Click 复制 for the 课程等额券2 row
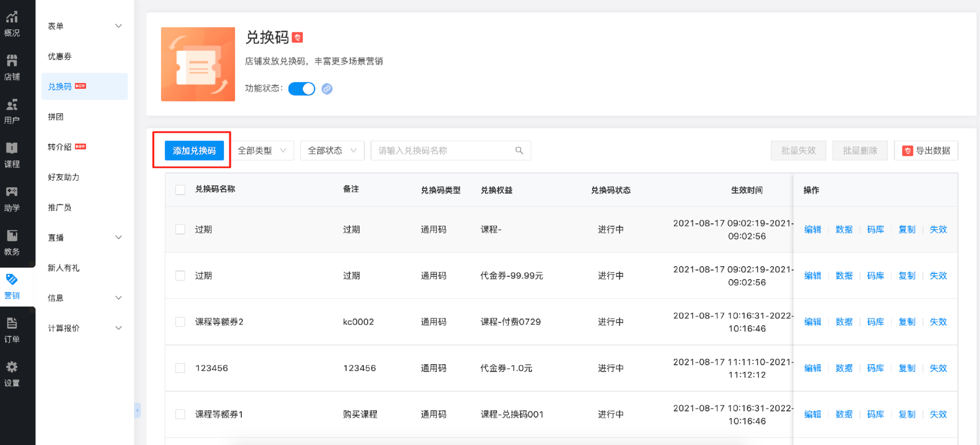The height and width of the screenshot is (445, 980). (x=907, y=322)
